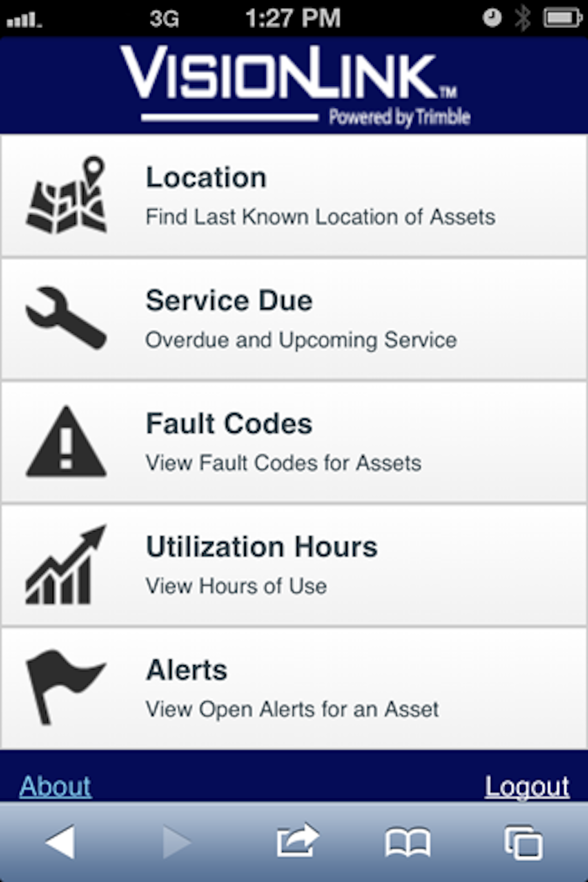Image resolution: width=588 pixels, height=882 pixels.
Task: Tap the Service Due wrench icon
Action: pyautogui.click(x=66, y=318)
